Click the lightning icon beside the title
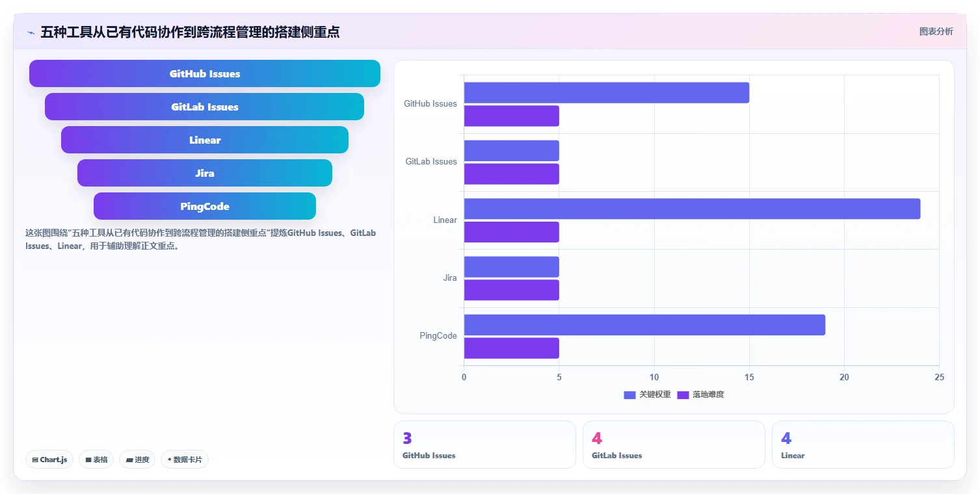The width and height of the screenshot is (980, 494). (31, 32)
